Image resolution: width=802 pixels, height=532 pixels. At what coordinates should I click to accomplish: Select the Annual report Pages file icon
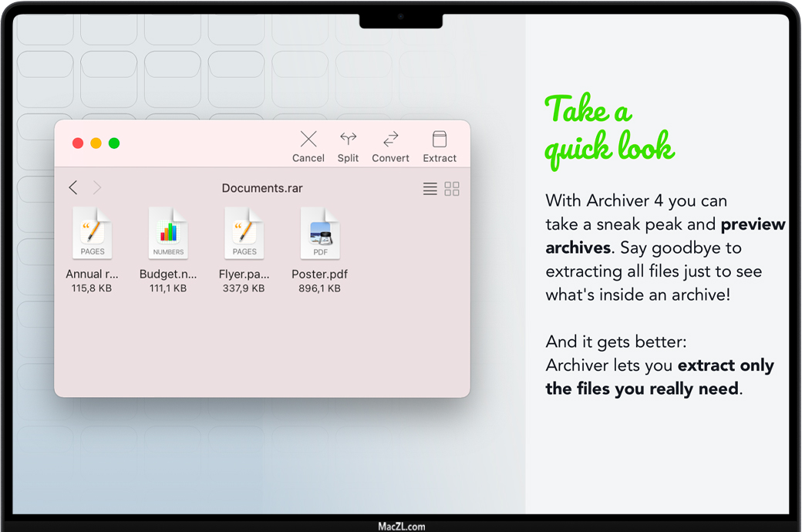pos(93,233)
